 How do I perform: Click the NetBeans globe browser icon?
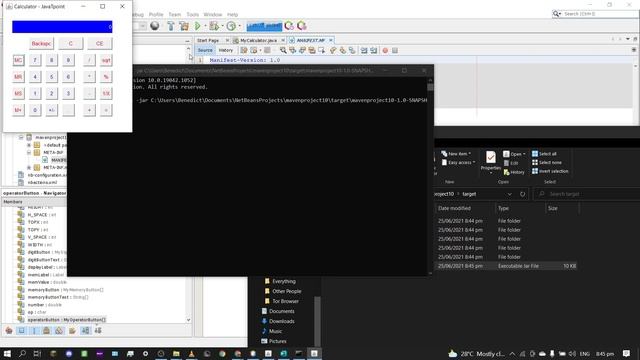(155, 26)
